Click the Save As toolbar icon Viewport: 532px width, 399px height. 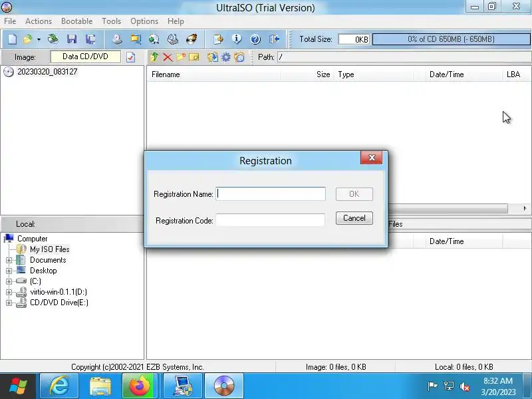[90, 39]
